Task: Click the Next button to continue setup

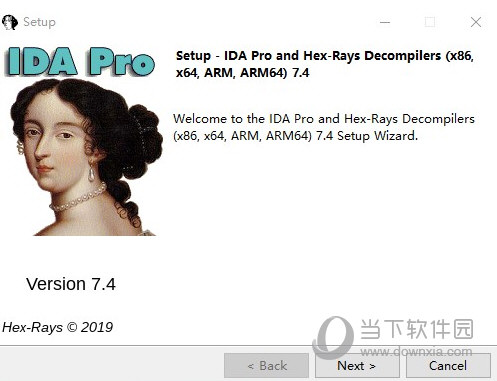Action: pos(357,366)
